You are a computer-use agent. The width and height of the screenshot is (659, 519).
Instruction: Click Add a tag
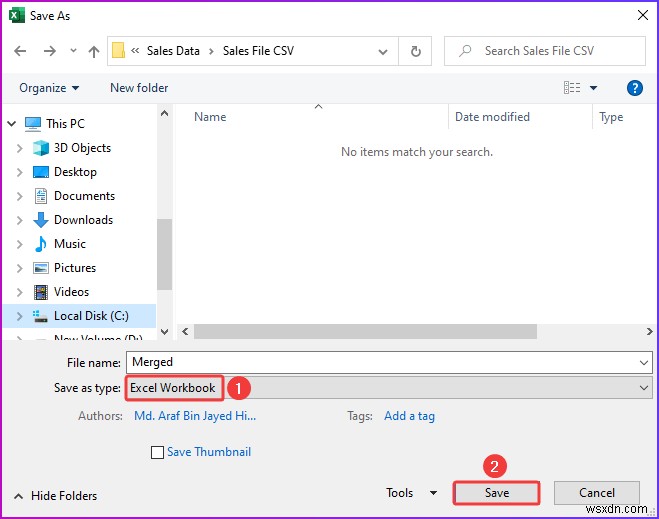point(409,416)
